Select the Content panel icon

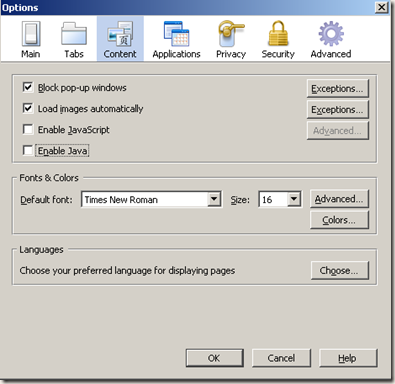120,34
